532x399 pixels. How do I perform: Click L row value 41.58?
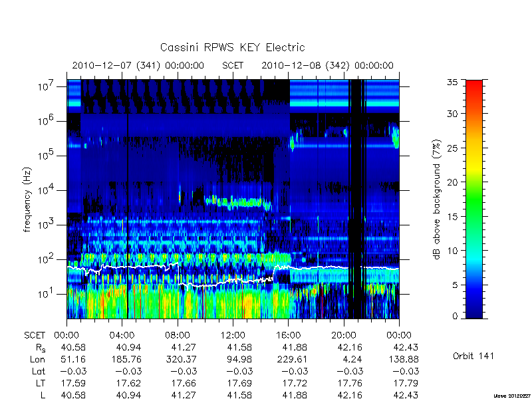click(239, 395)
